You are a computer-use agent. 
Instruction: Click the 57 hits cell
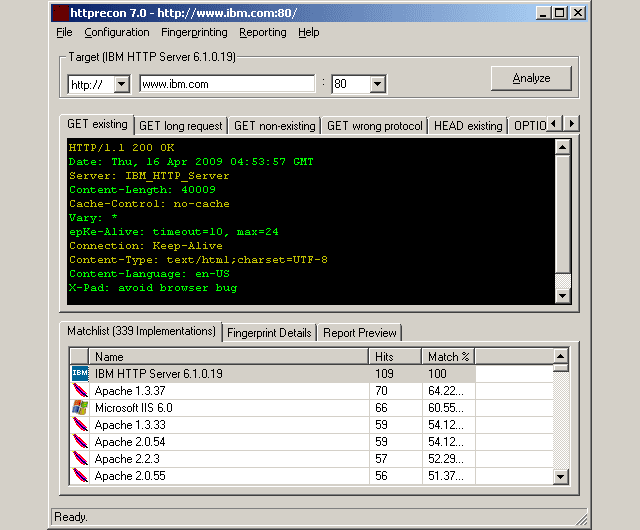pos(395,459)
